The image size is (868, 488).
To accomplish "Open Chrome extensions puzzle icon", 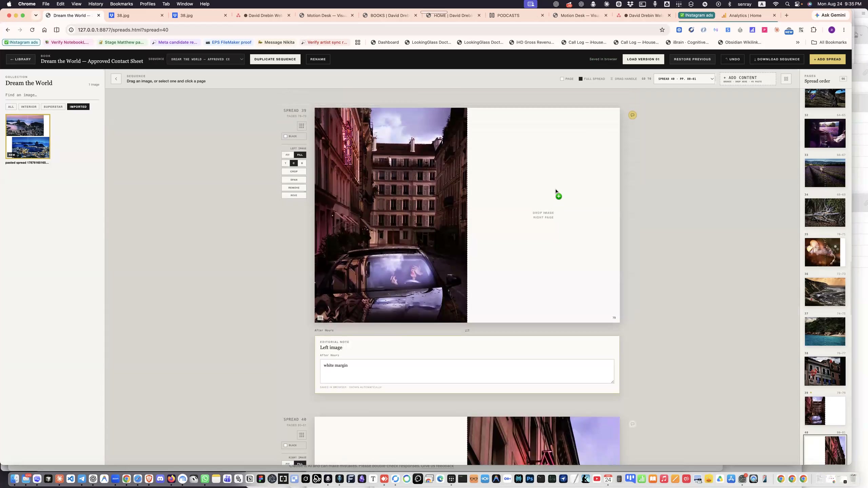I will coord(813,30).
